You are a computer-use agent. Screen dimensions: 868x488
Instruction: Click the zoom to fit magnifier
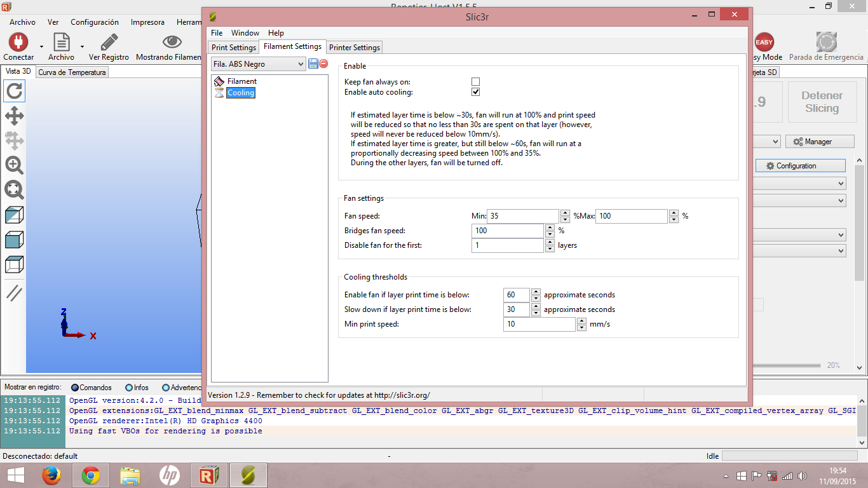click(14, 189)
